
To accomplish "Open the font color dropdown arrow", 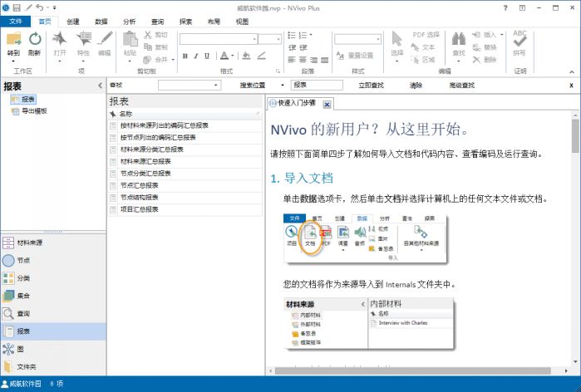I will click(x=233, y=56).
